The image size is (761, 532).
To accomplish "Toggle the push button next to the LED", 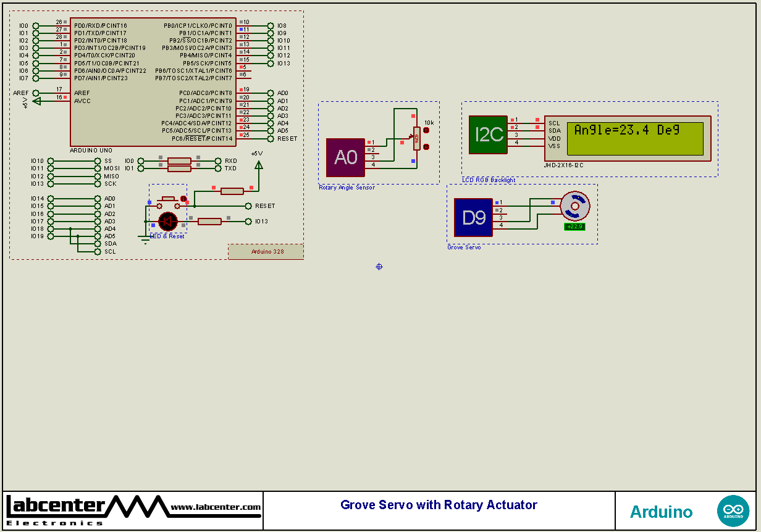I will 168,199.
